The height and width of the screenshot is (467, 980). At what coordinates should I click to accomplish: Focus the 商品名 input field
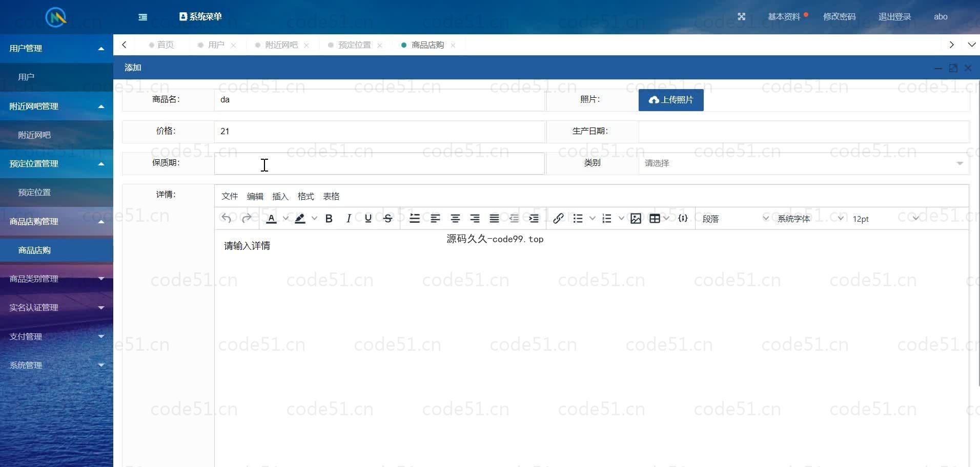click(379, 100)
